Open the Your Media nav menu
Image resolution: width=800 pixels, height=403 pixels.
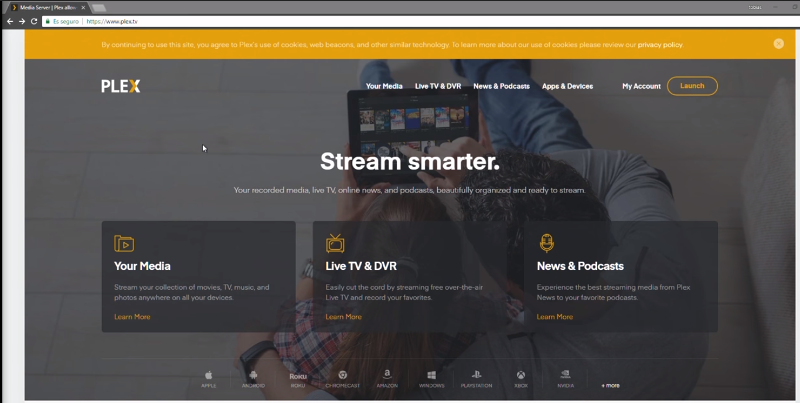384,86
